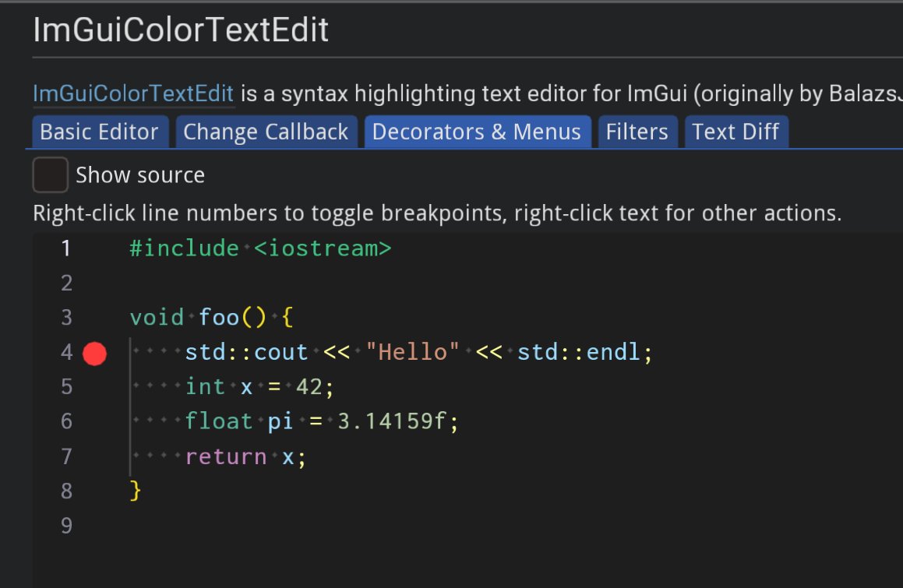This screenshot has width=903, height=588.
Task: Click line number 4 in the gutter
Action: click(66, 352)
